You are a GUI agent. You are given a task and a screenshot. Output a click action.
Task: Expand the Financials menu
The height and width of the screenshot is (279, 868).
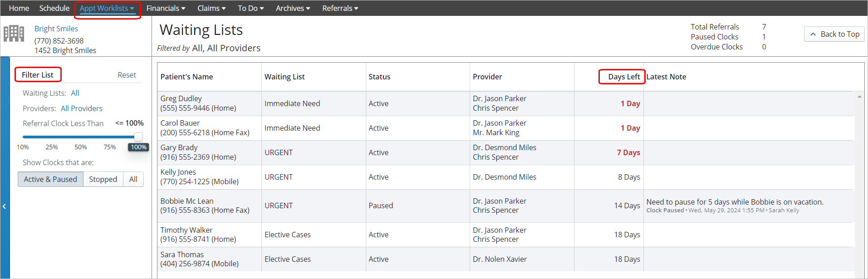pos(166,8)
